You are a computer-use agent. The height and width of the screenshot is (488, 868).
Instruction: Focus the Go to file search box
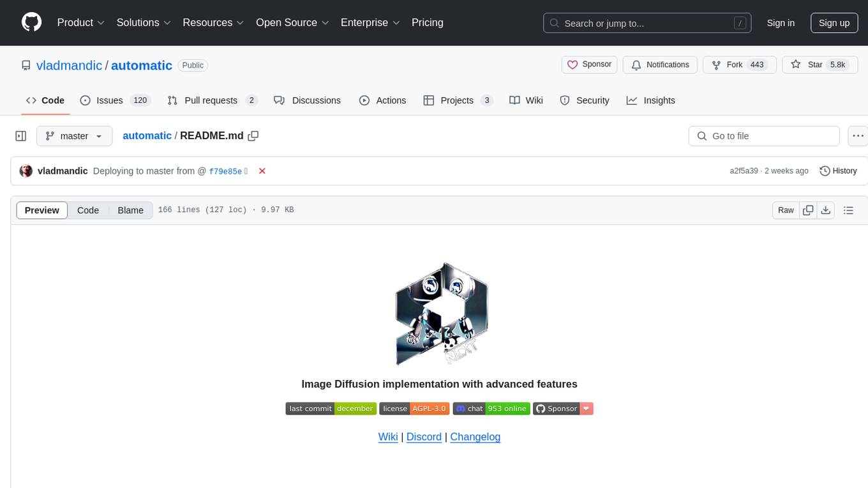(764, 136)
